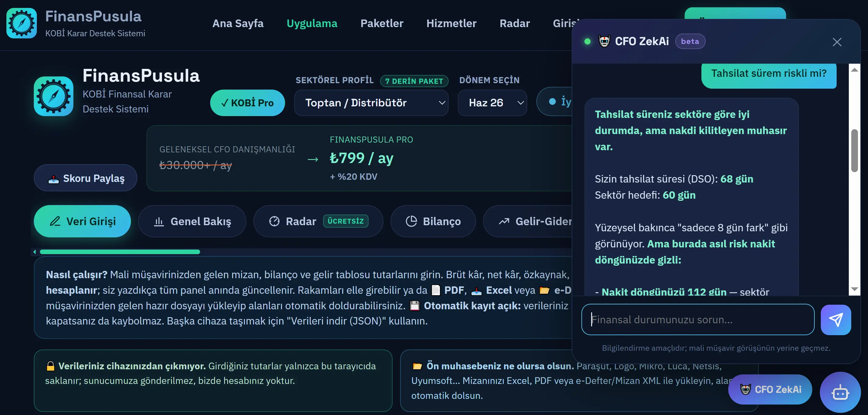Click bar chart icon on Genel Bakış
Image resolution: width=868 pixels, height=415 pixels.
click(159, 222)
